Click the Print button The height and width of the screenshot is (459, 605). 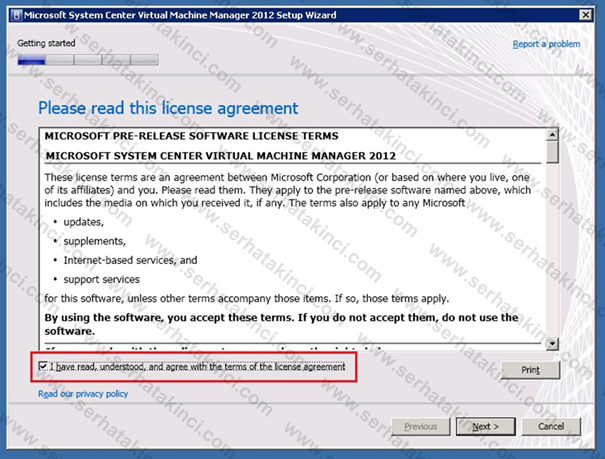pos(530,370)
